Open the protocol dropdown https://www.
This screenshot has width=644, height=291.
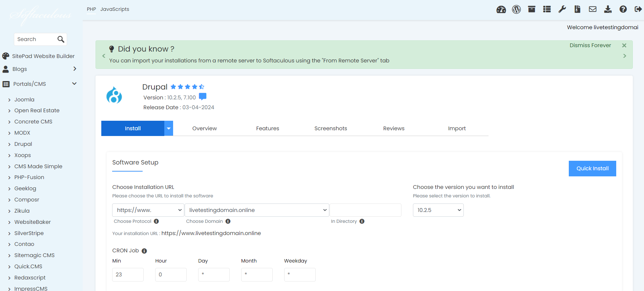pyautogui.click(x=148, y=210)
